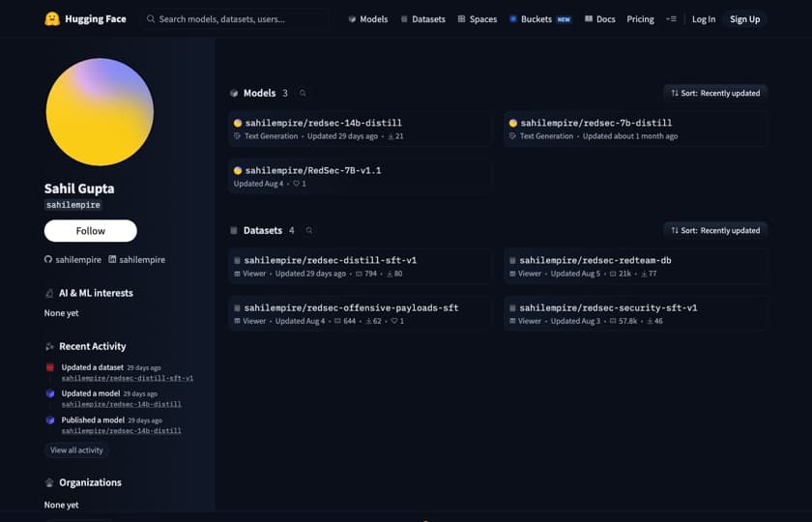
Task: Open the Pricing nav item
Action: [640, 19]
